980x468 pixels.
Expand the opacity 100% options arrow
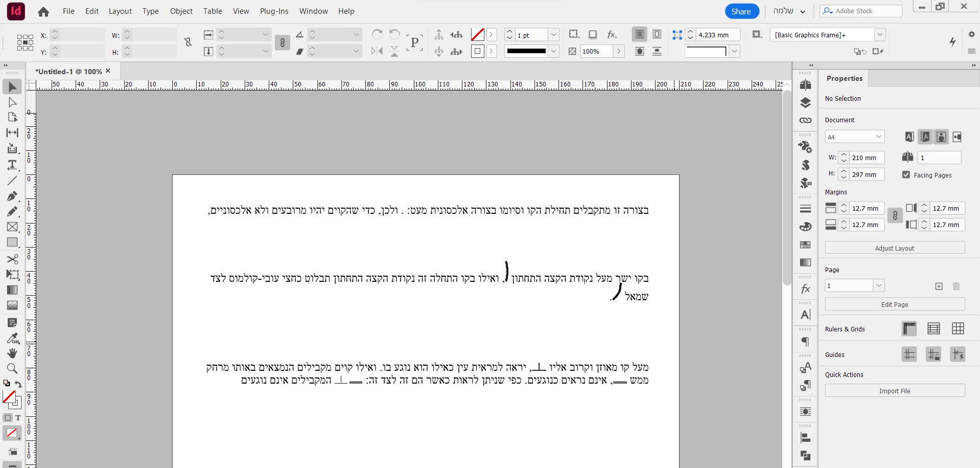point(619,51)
